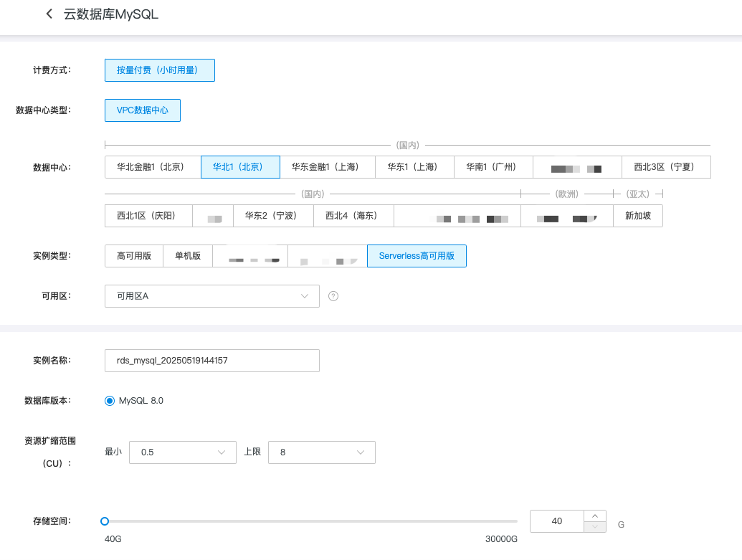
Task: Click the 实例名称 input field
Action: coord(211,361)
